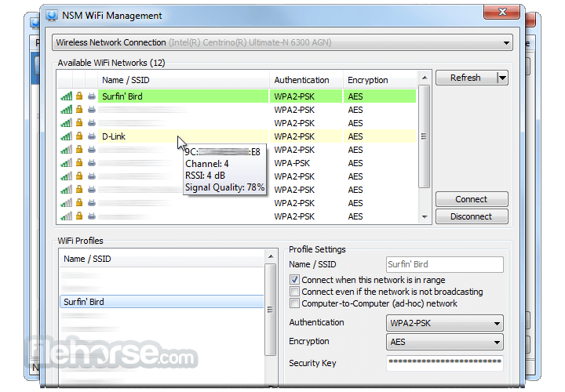Click the networks list scrollbar thumb

(x=425, y=136)
